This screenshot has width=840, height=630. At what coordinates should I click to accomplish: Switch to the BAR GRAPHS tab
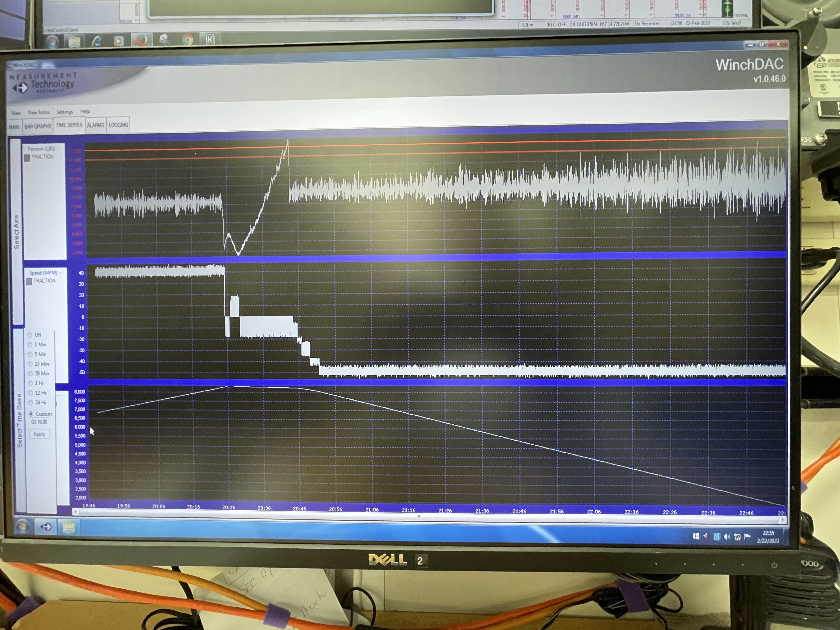coord(37,126)
